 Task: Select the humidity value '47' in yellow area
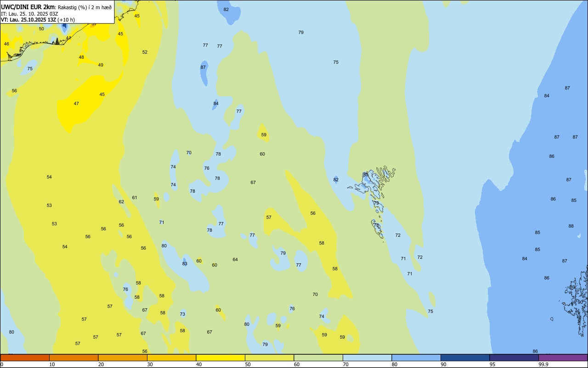[76, 104]
